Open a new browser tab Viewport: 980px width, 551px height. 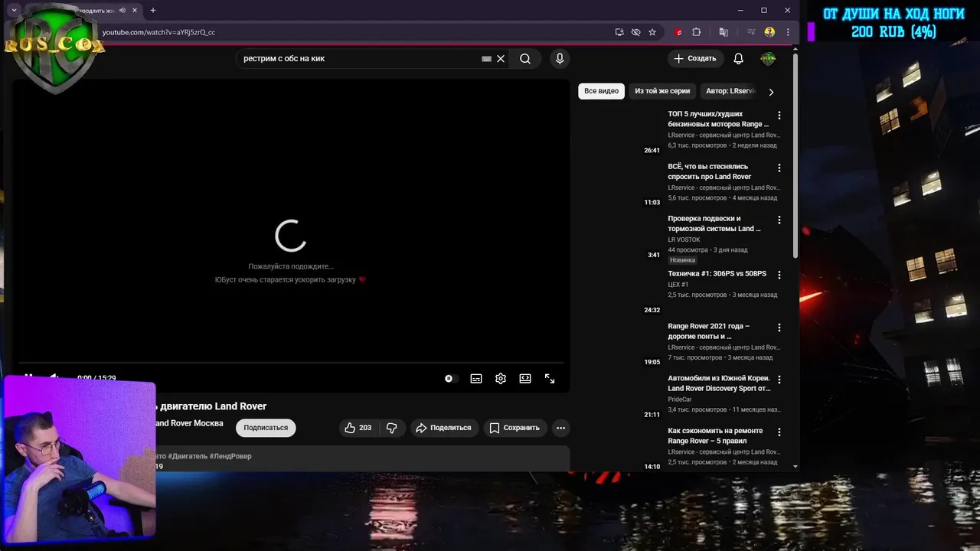click(152, 10)
